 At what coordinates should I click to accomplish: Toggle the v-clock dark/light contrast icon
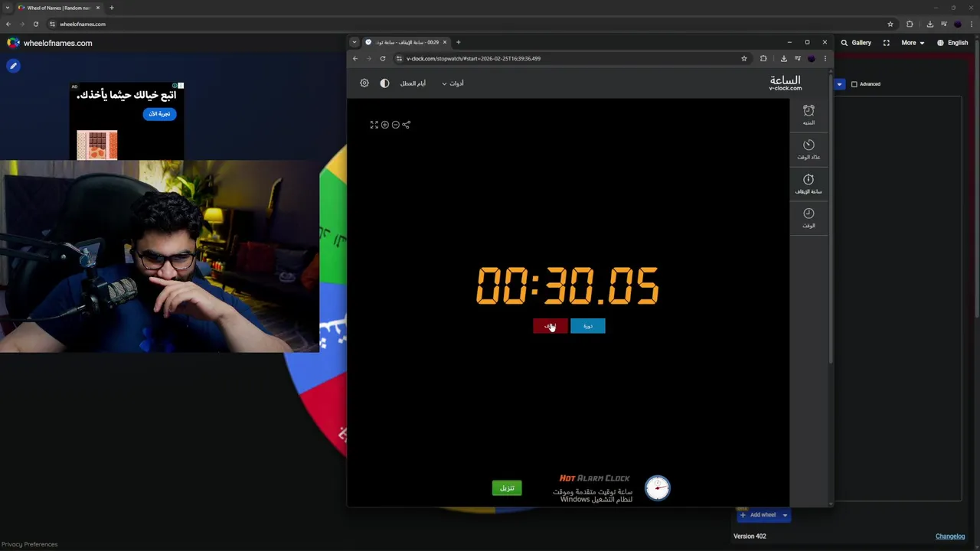coord(384,83)
